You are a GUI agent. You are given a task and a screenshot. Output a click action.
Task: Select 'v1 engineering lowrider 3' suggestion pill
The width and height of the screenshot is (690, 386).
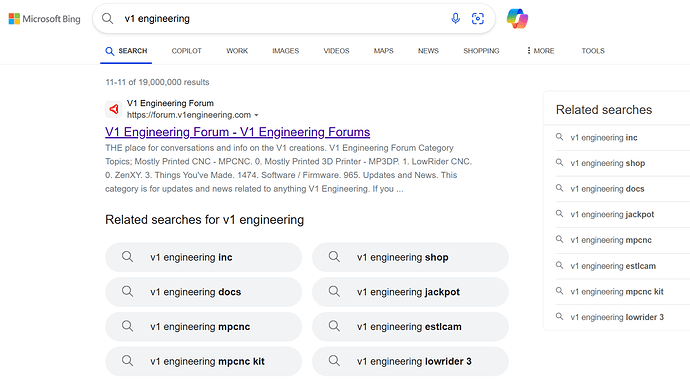[x=410, y=361]
